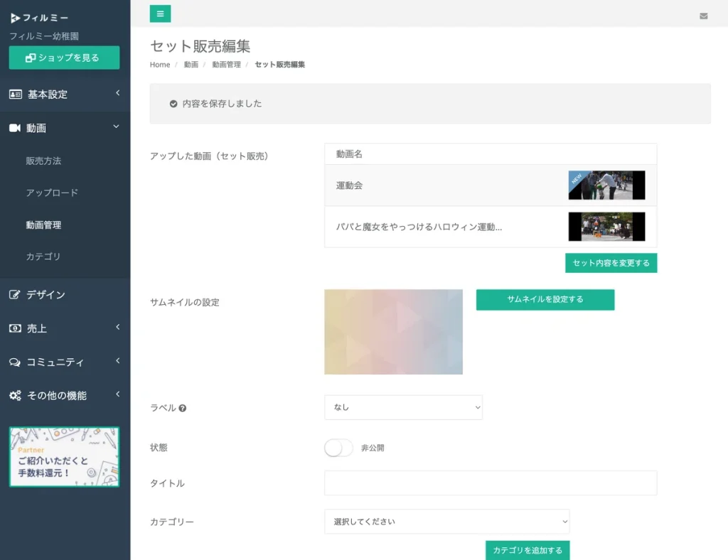Click the 運動会 video thumbnail
The width and height of the screenshot is (728, 560).
606,185
